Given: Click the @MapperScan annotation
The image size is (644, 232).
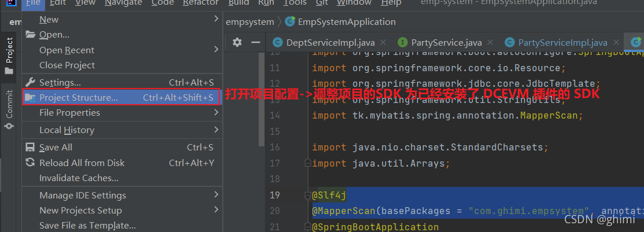Looking at the screenshot, I should pos(344,211).
